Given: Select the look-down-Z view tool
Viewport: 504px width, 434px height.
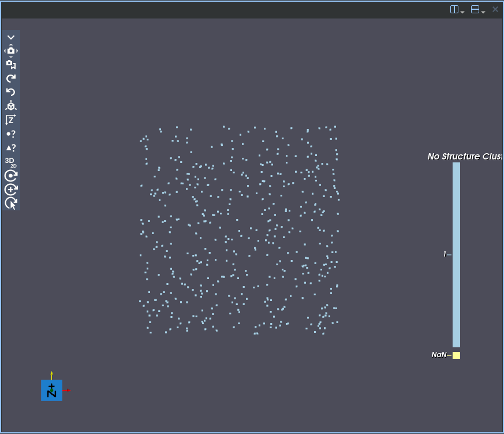Looking at the screenshot, I should tap(11, 120).
